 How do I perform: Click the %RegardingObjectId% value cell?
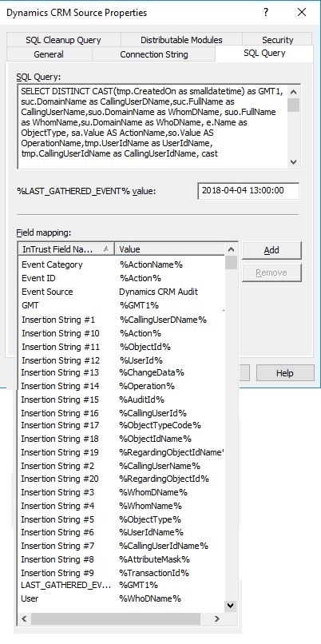[164, 479]
